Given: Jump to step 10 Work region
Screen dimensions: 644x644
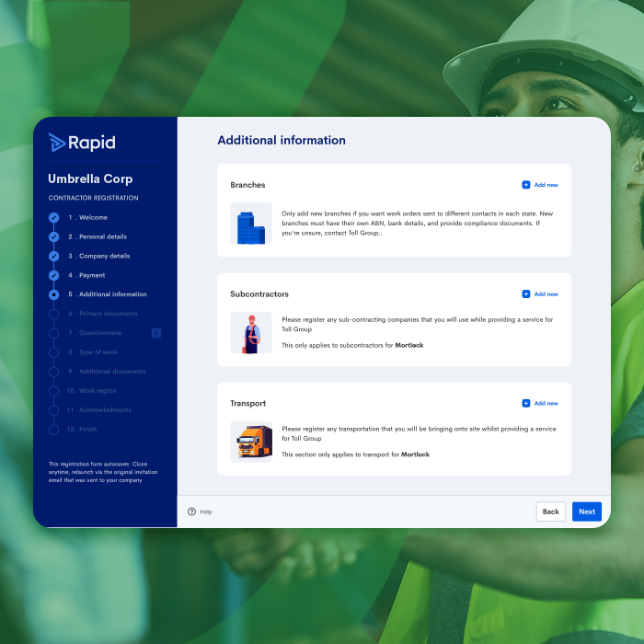Looking at the screenshot, I should tap(98, 391).
